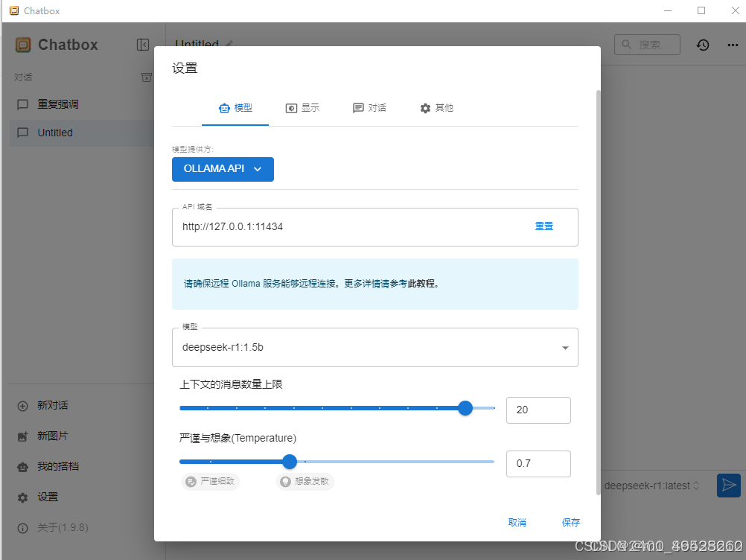Click the robot icon on 模型 tab
746x560 pixels.
click(x=224, y=109)
